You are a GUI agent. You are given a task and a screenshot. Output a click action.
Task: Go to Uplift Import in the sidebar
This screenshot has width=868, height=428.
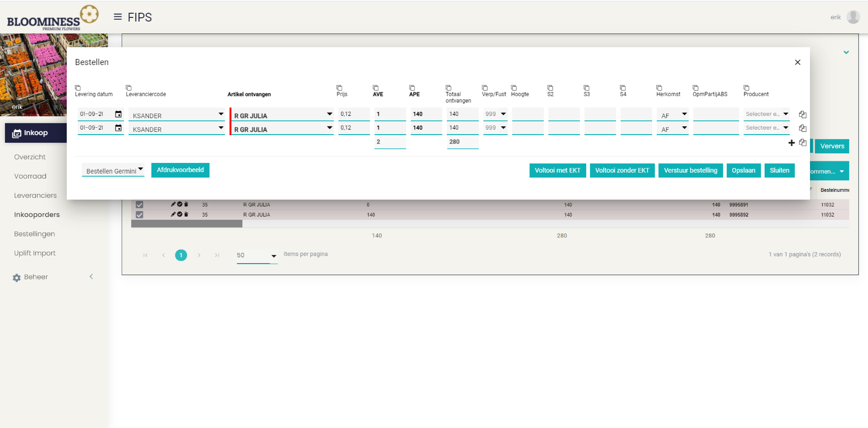(x=35, y=253)
